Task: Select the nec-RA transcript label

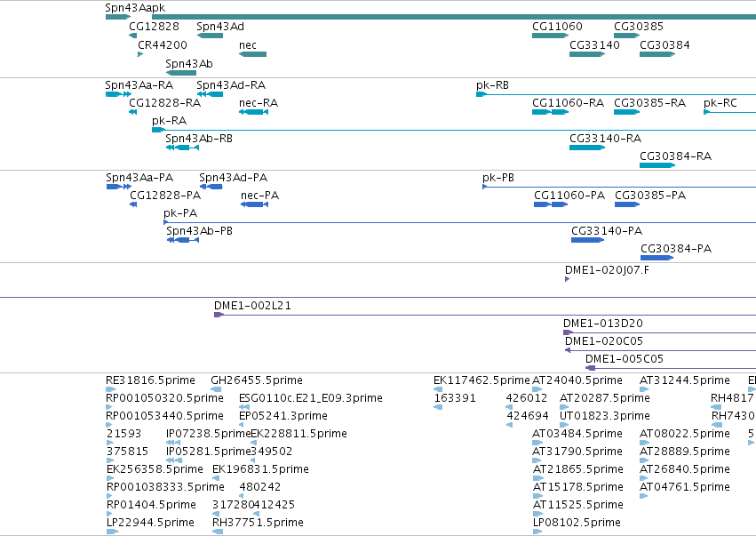Action: point(259,103)
